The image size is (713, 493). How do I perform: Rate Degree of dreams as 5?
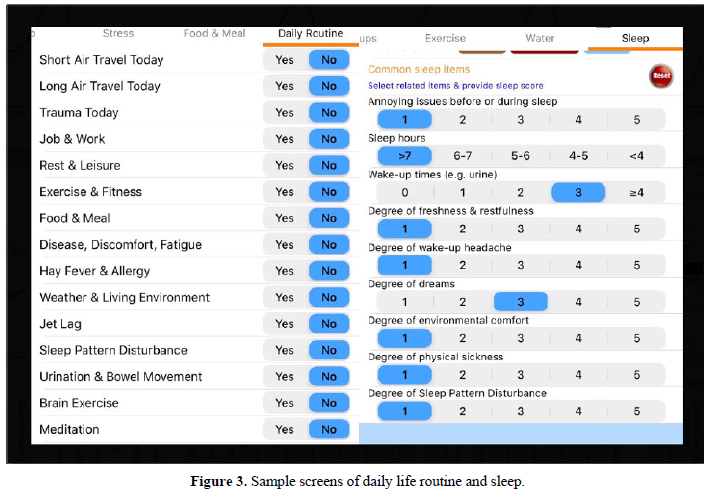636,302
